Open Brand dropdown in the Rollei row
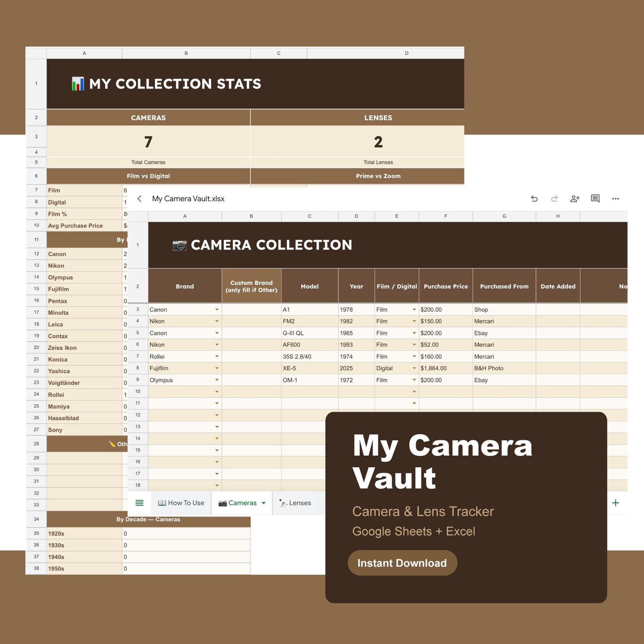The height and width of the screenshot is (644, 644). coord(217,356)
